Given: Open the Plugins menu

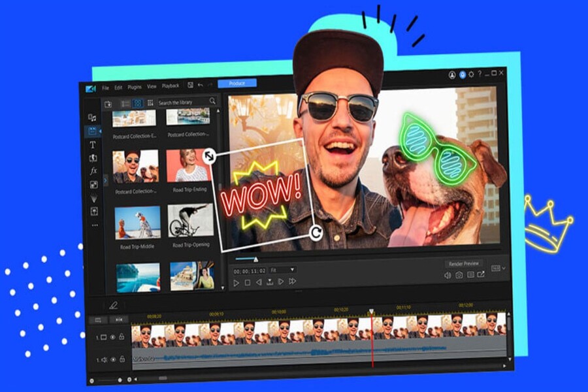Looking at the screenshot, I should (x=135, y=87).
